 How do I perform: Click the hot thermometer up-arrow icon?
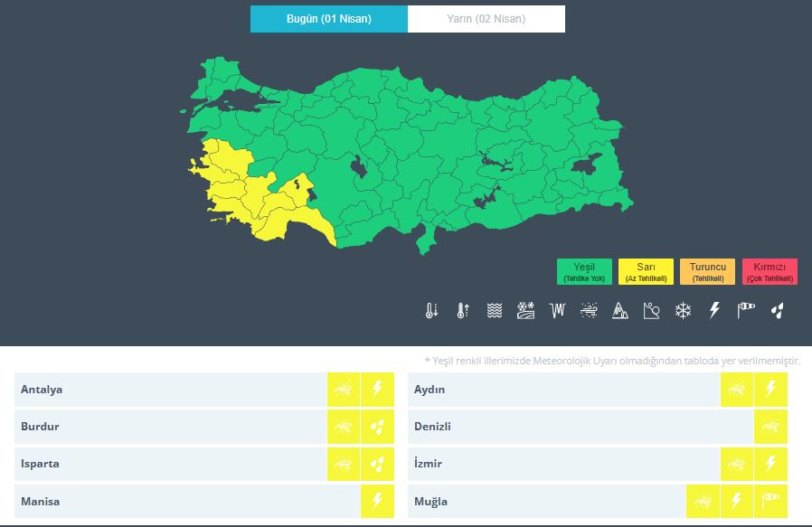tap(463, 311)
